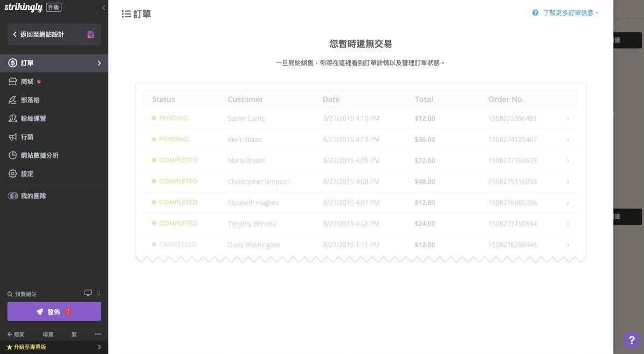Open 網站數據分析 analytics icon
This screenshot has height=354, width=644.
click(13, 155)
